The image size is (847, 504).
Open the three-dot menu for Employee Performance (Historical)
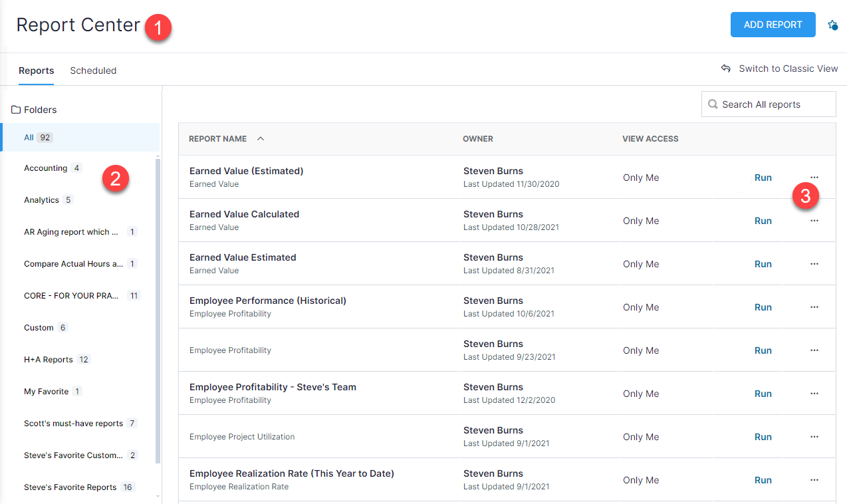pyautogui.click(x=814, y=307)
